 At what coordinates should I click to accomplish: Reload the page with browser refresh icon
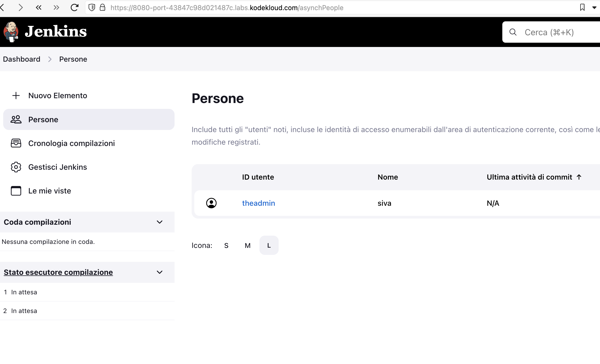coord(74,7)
